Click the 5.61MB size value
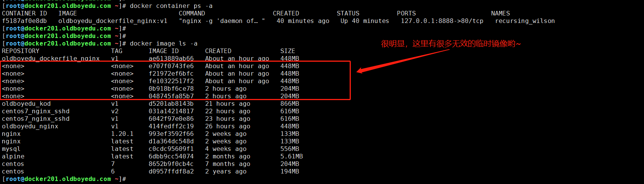 click(x=291, y=157)
